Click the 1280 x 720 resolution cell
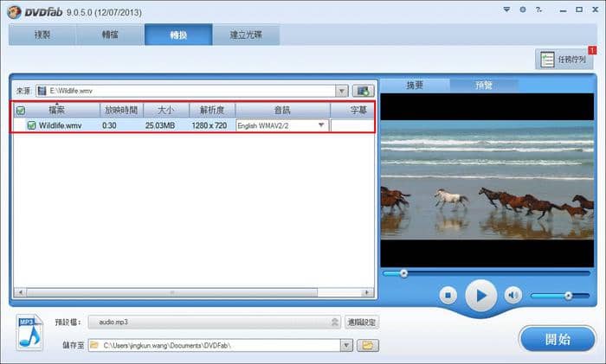The height and width of the screenshot is (364, 606). 210,125
